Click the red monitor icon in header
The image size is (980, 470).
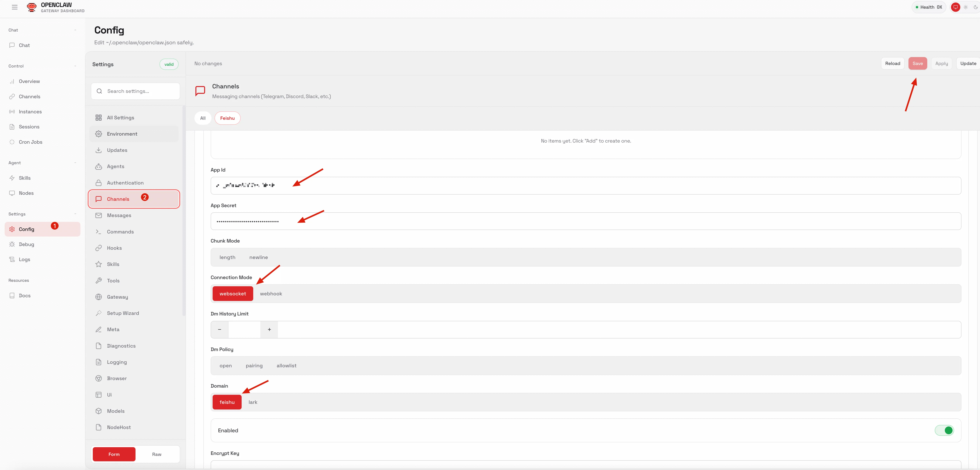955,7
